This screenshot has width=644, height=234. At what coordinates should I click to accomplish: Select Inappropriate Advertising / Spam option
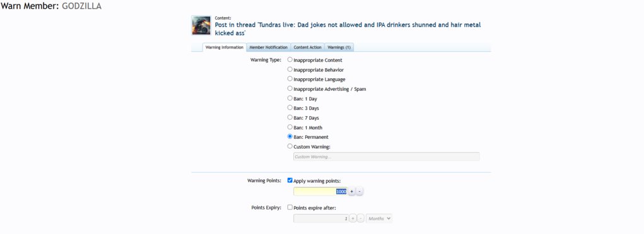coord(290,88)
